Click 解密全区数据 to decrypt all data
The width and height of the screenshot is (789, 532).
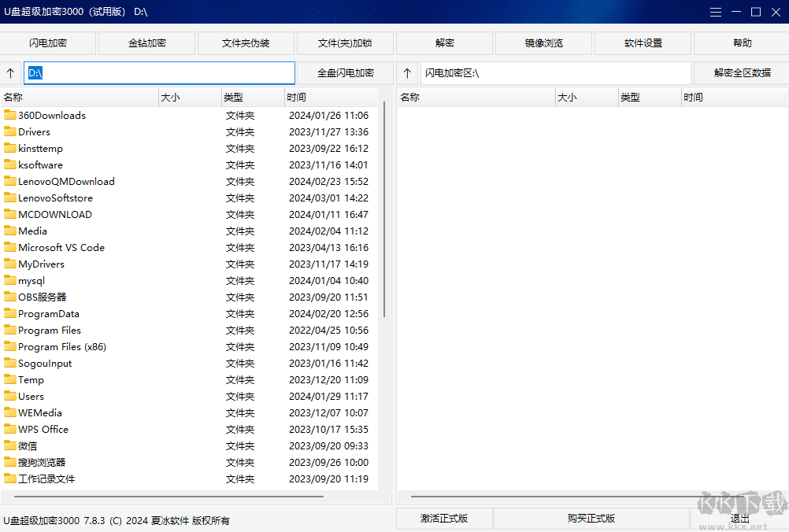[x=741, y=72]
